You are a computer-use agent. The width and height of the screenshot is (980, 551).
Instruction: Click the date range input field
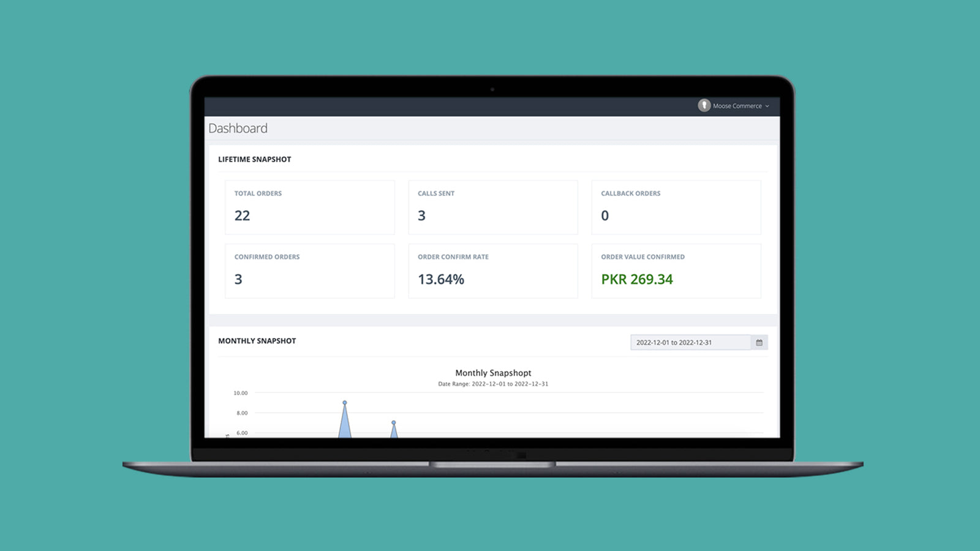pyautogui.click(x=690, y=342)
